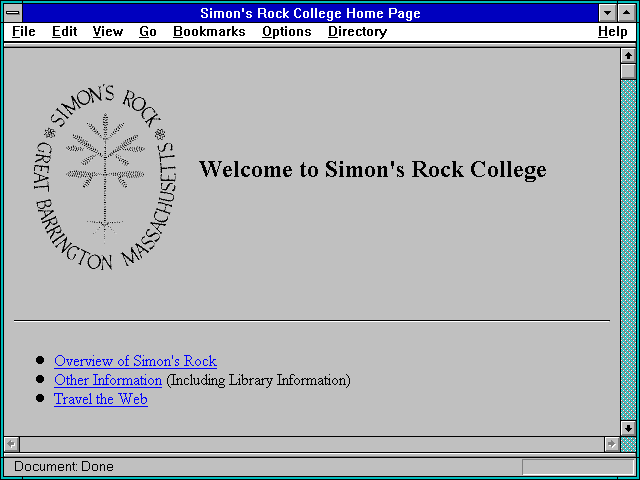Open the Directory menu
Screen dimensions: 640x480
(x=358, y=32)
